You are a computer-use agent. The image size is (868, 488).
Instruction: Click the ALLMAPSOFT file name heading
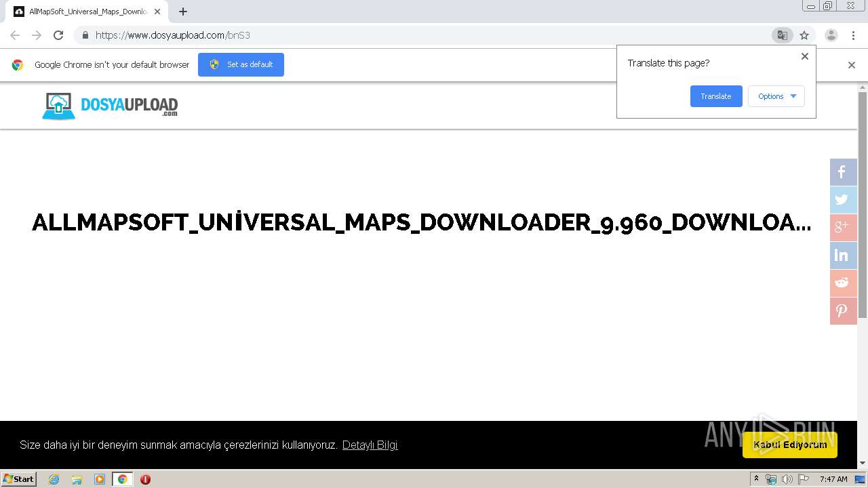click(x=421, y=222)
